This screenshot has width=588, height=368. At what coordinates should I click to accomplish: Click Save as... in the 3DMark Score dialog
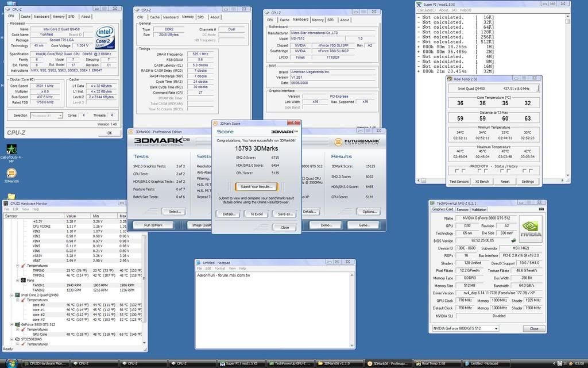(285, 214)
